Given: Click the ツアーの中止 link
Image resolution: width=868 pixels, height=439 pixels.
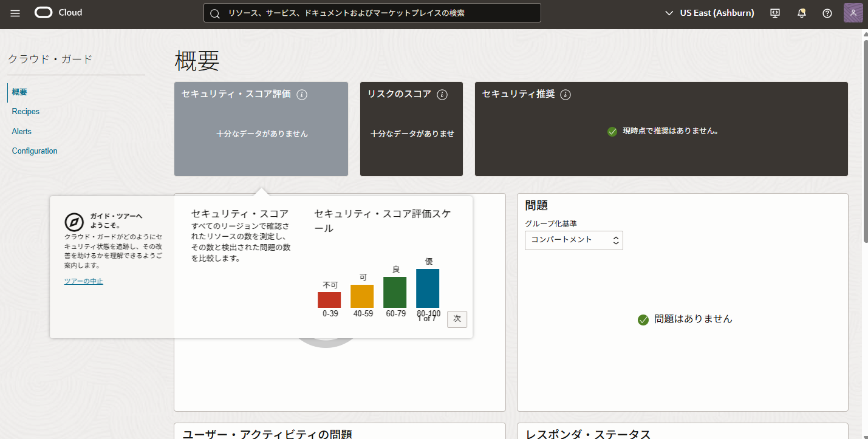Looking at the screenshot, I should [x=84, y=281].
